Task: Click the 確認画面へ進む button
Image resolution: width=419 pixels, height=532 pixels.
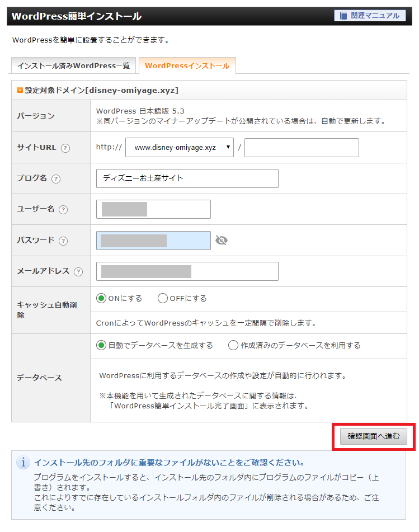Action: 374,436
